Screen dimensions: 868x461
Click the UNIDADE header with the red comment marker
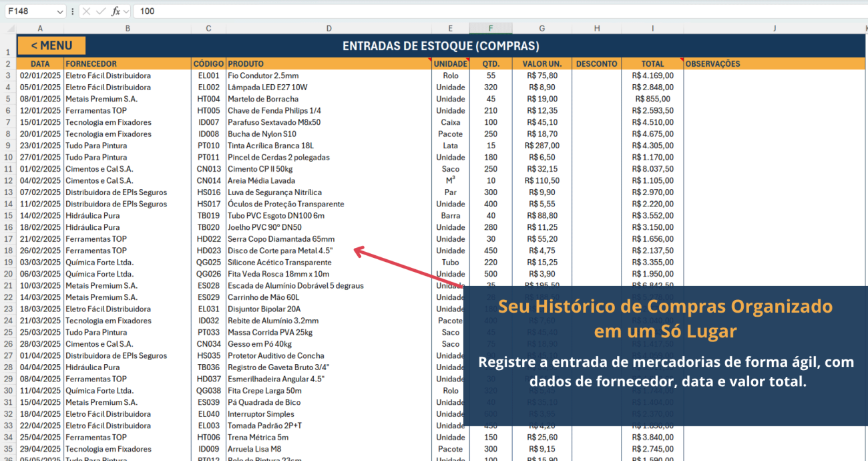coord(450,63)
